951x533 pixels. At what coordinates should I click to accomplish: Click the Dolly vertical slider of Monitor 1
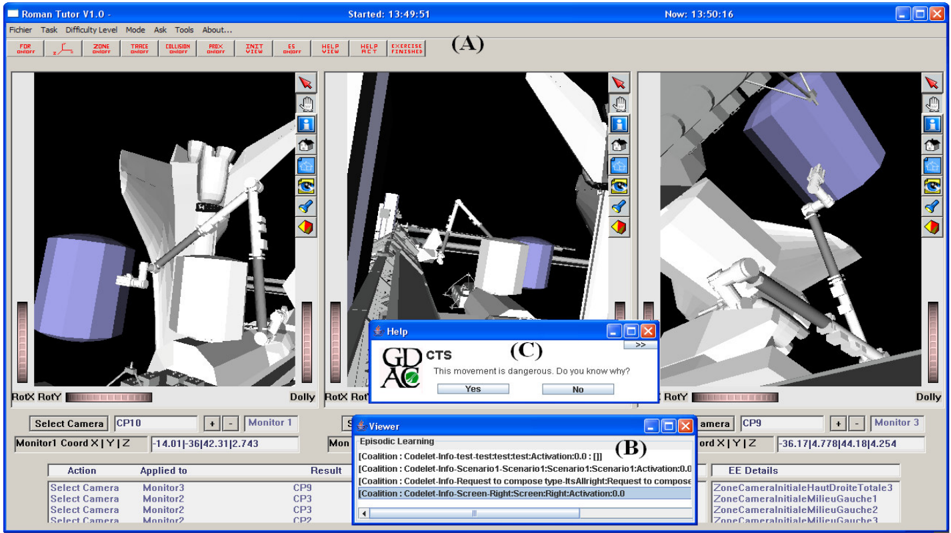307,342
